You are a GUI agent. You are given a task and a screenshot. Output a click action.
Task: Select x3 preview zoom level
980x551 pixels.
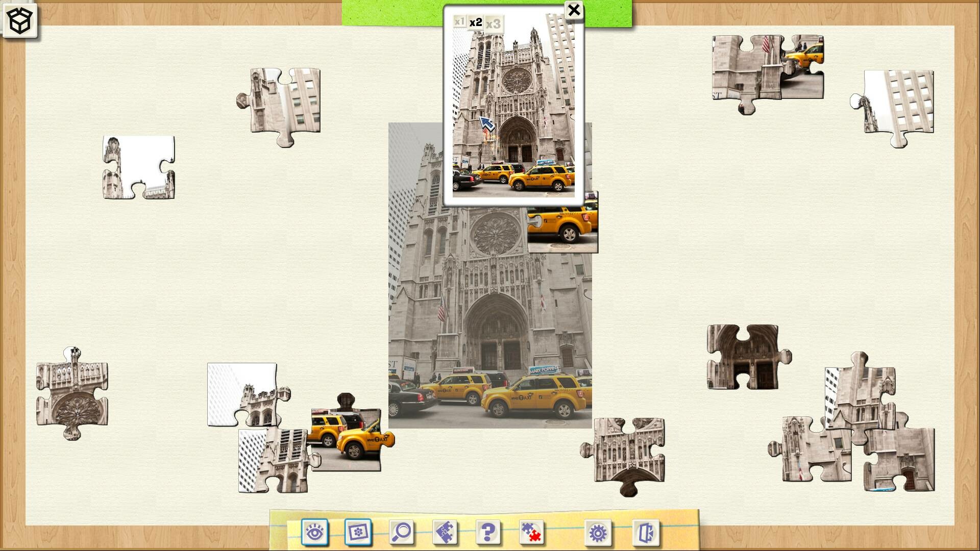tap(494, 24)
